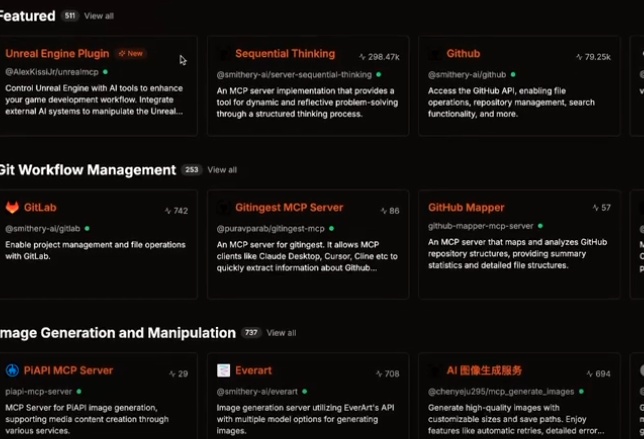Click the piapi-mcp-server handle
This screenshot has width=644, height=439.
[39, 391]
